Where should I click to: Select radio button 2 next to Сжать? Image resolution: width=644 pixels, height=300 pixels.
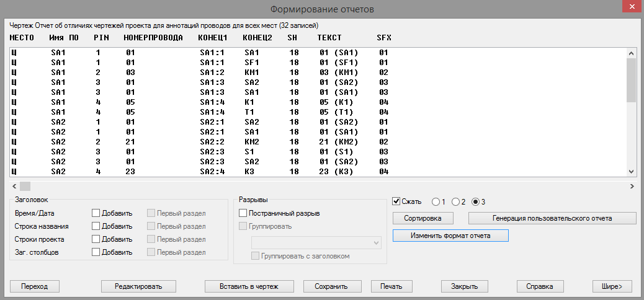(x=455, y=201)
